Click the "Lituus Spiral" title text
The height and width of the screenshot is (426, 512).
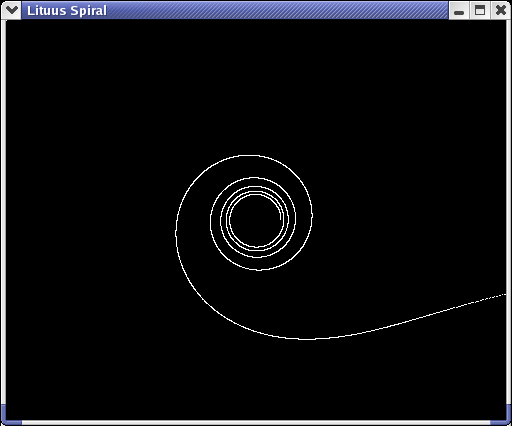point(67,11)
